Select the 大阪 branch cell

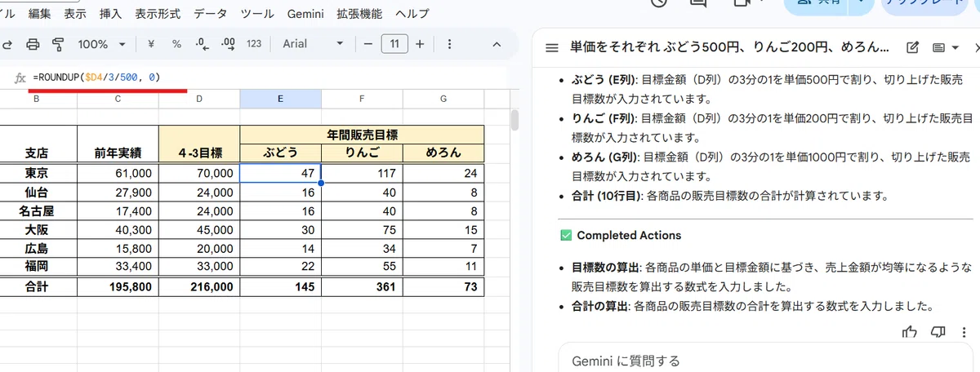37,230
